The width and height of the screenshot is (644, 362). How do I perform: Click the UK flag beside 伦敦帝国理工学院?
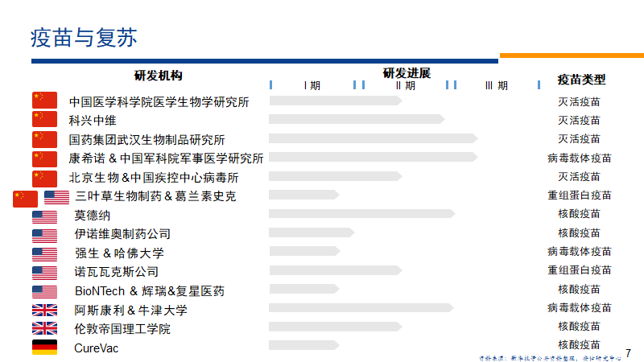coord(45,328)
